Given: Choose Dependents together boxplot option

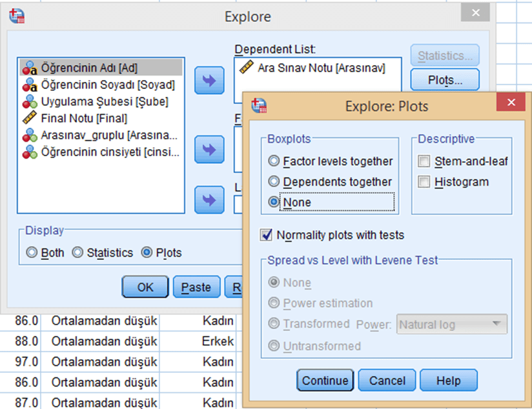Looking at the screenshot, I should pos(274,182).
